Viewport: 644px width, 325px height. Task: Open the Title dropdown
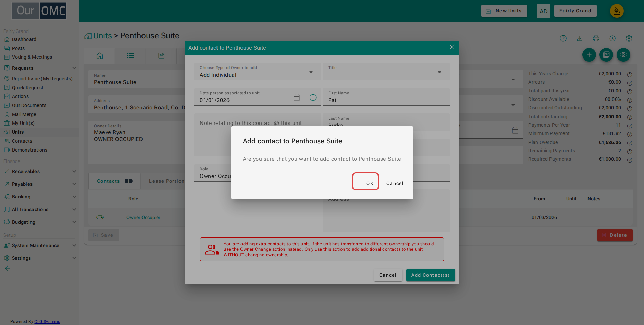point(386,71)
